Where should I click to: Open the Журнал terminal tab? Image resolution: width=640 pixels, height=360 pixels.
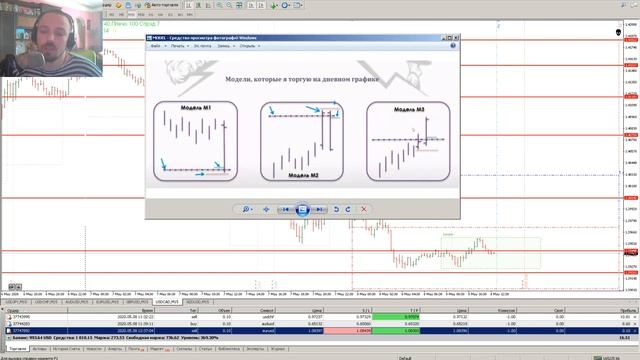point(278,349)
